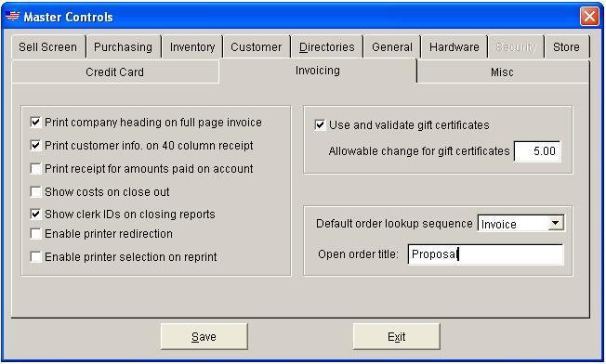606x364 pixels.
Task: Click the Open order title label
Action: (358, 254)
